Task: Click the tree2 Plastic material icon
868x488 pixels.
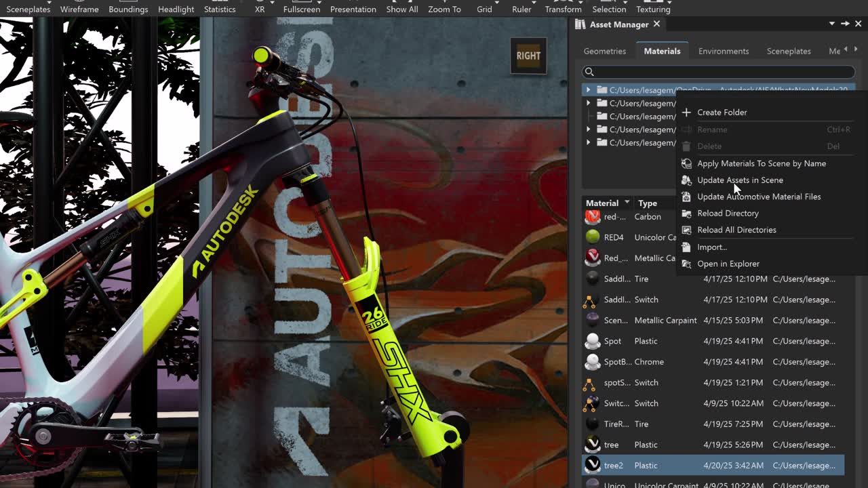Action: click(593, 466)
